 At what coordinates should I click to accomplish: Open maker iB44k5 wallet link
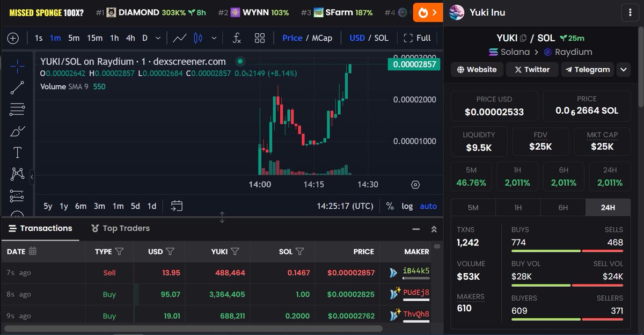[x=416, y=271]
